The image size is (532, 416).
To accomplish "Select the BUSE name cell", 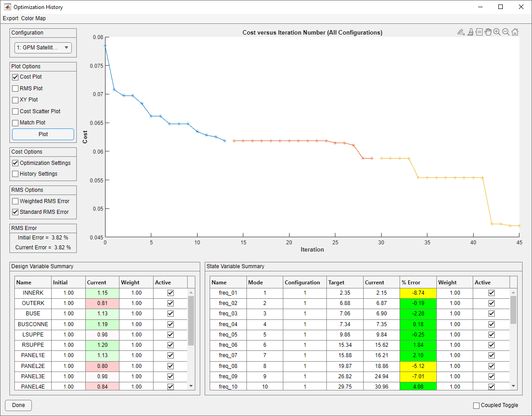I will click(x=33, y=314).
